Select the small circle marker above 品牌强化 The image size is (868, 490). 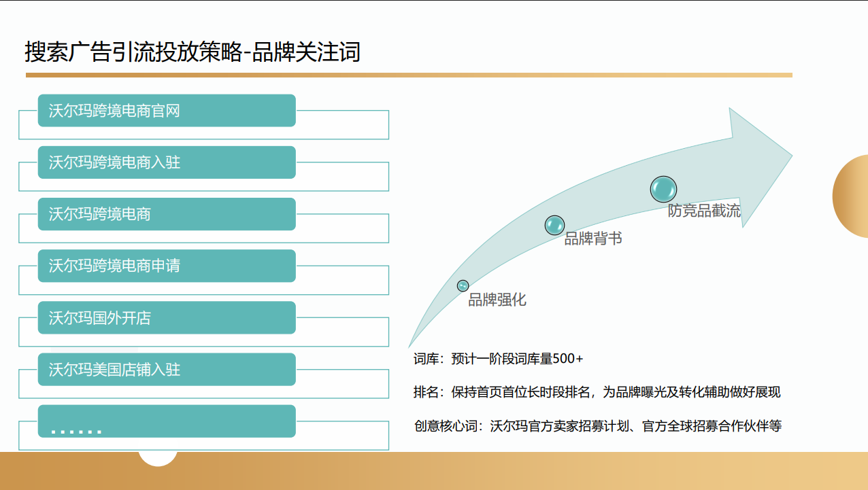point(463,285)
